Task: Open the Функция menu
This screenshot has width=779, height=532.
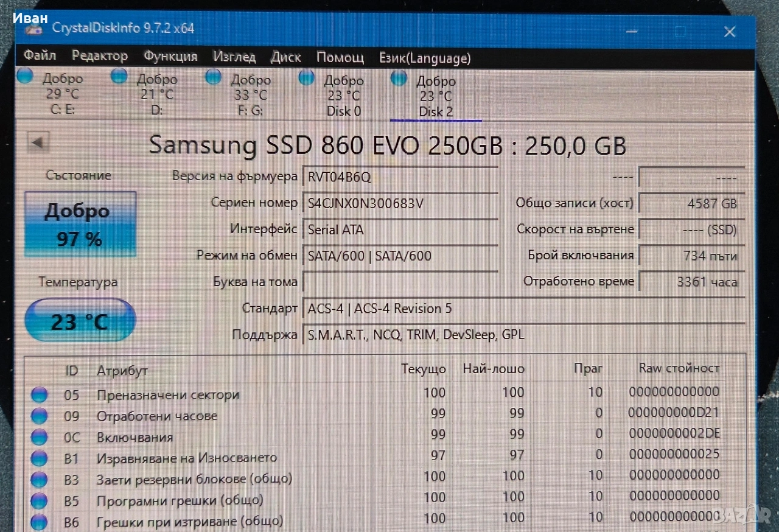Action: 170,57
